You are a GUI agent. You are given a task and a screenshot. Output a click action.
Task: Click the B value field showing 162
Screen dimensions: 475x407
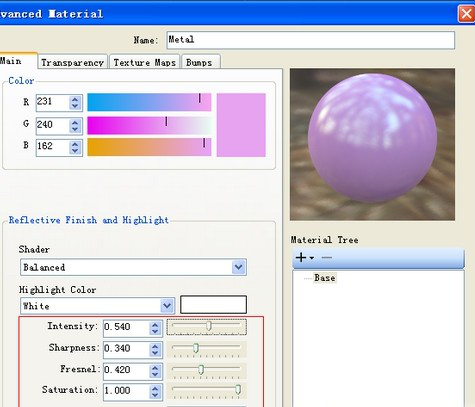[x=53, y=147]
